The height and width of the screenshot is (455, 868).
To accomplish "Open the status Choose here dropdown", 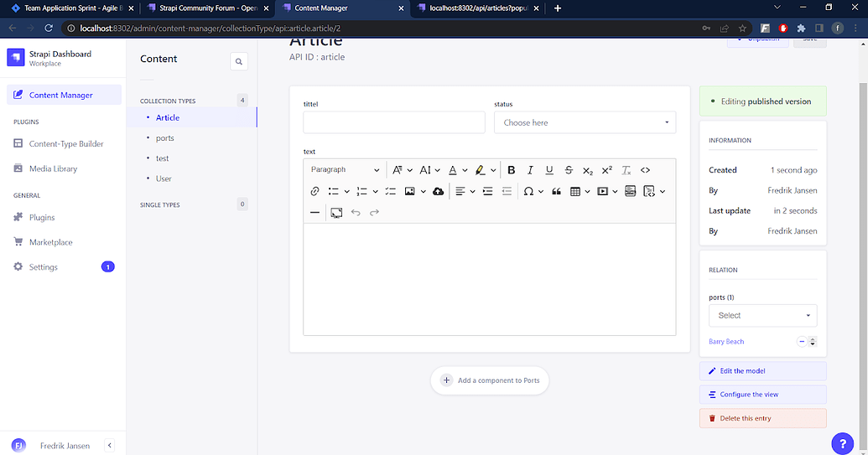I will coord(585,122).
